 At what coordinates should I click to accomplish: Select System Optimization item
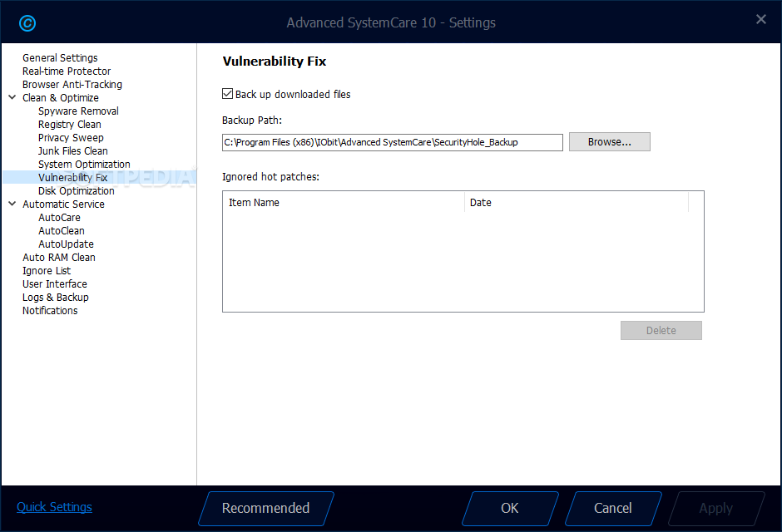84,165
